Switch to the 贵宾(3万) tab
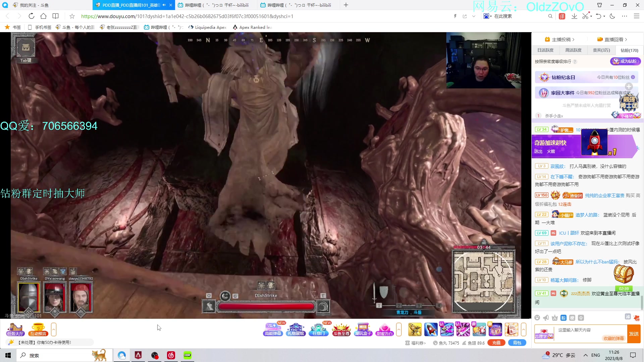Viewport: 644px width, 362px height. [601, 50]
